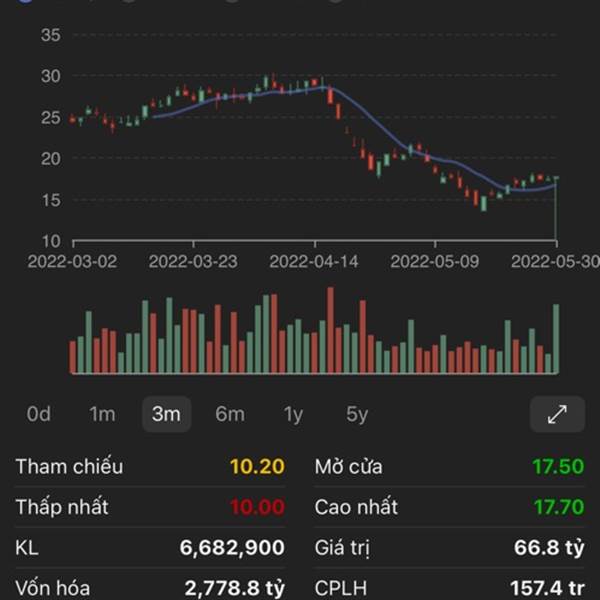
Task: Select the 0d time range
Action: 39,414
